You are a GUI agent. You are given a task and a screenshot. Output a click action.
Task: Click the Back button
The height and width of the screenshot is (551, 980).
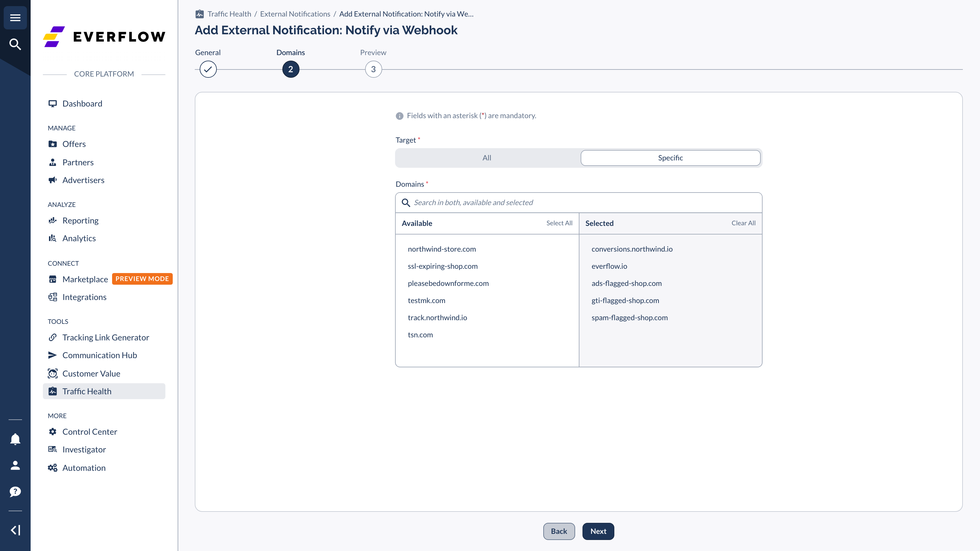[x=559, y=531]
